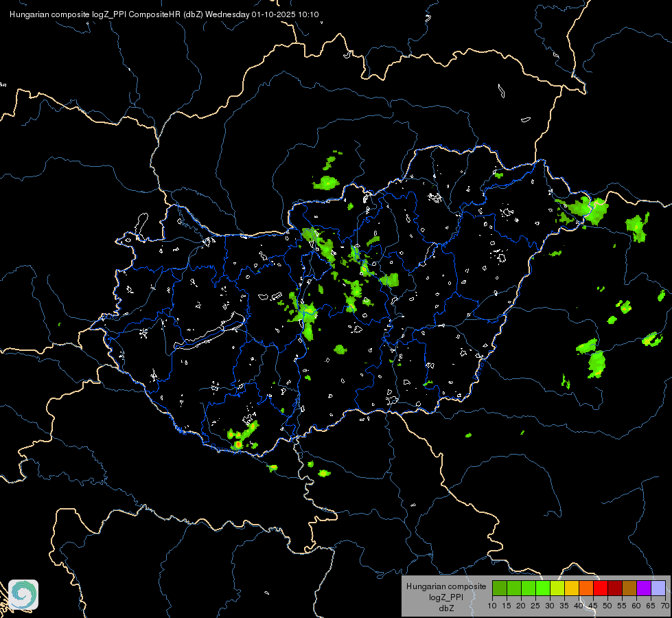
Task: Click the swirl weather service logo
Action: pos(23,595)
